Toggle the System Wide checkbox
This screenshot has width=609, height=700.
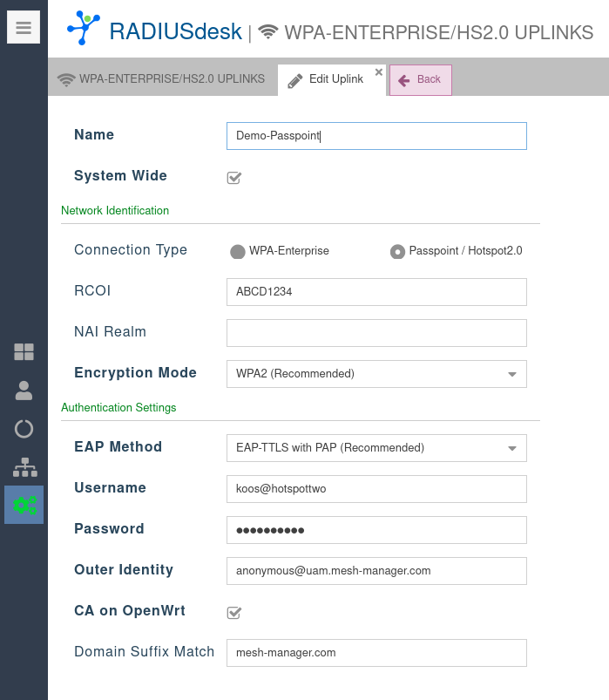click(233, 178)
